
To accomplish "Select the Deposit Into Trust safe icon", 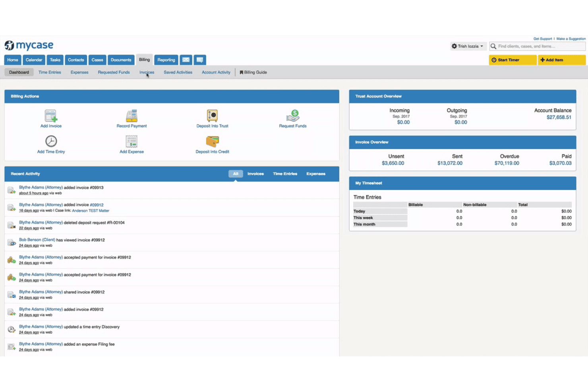I will pos(212,116).
